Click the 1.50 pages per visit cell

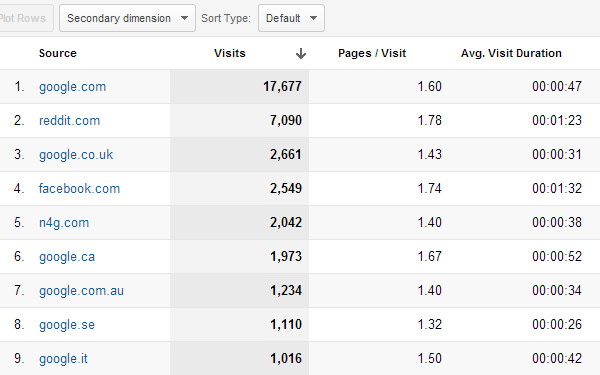coord(429,359)
